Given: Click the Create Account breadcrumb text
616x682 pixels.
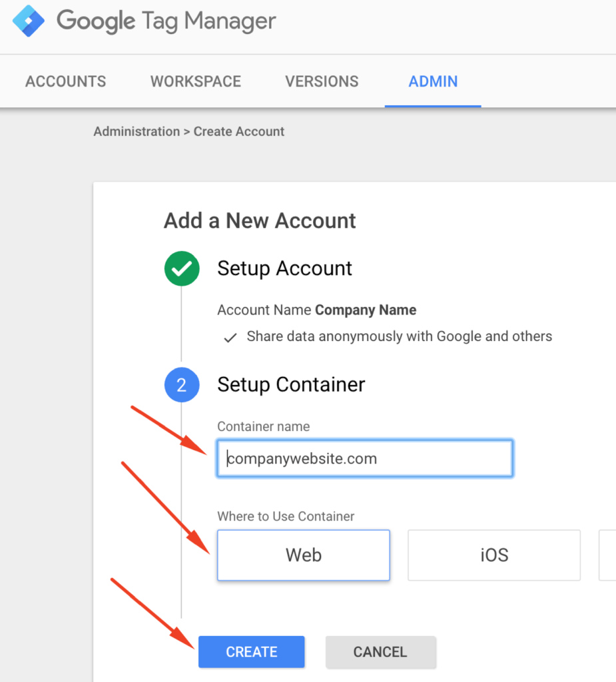Looking at the screenshot, I should click(x=239, y=131).
